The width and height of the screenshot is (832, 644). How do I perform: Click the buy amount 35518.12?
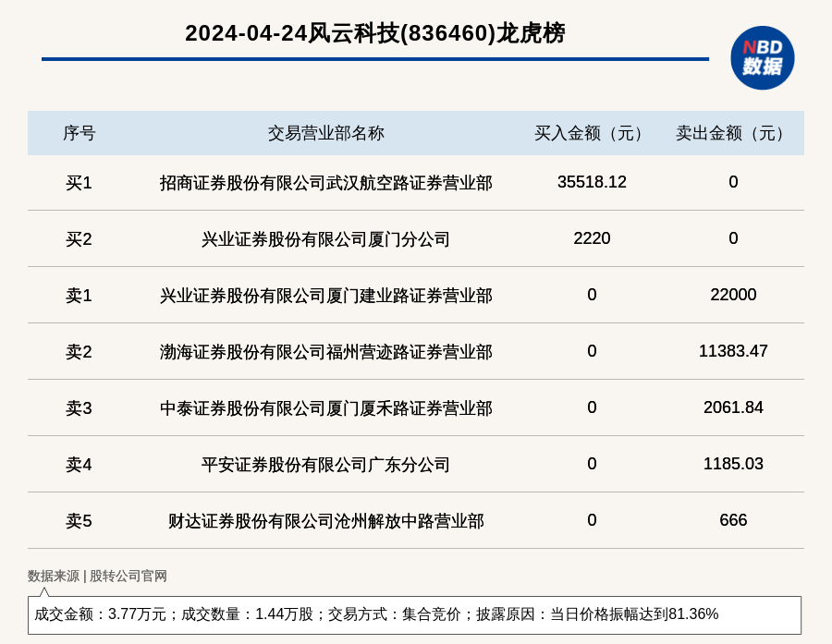tap(592, 182)
